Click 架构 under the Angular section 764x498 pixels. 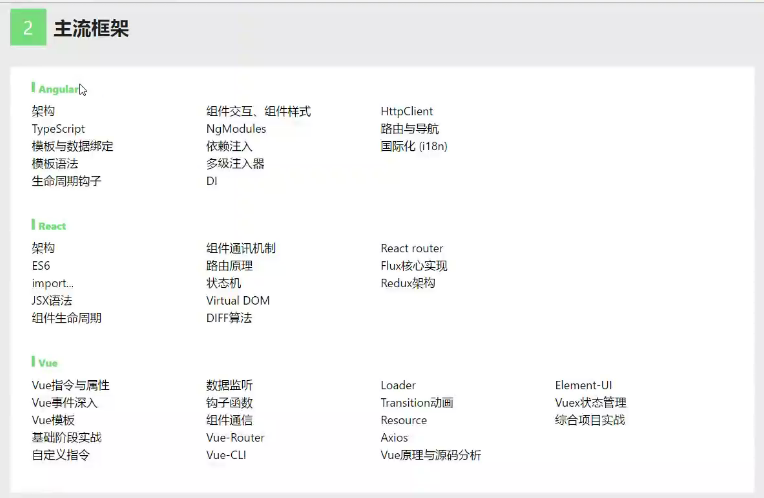tap(43, 111)
